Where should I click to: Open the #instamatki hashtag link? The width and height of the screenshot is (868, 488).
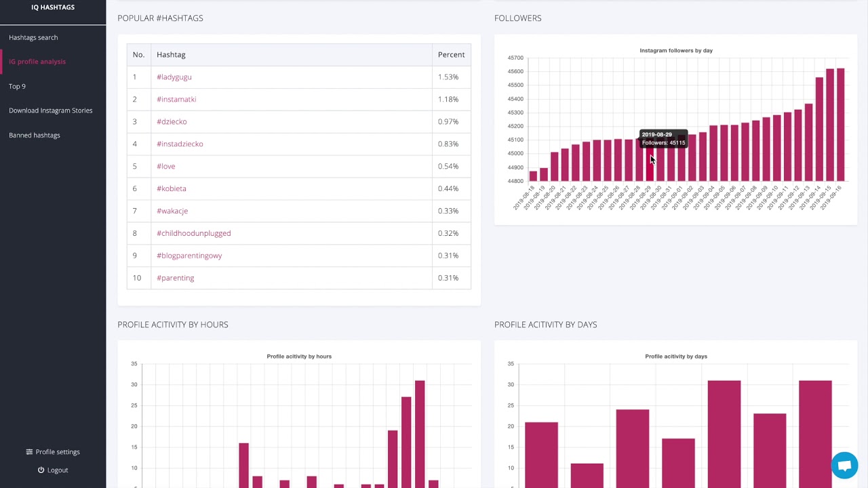coord(176,100)
